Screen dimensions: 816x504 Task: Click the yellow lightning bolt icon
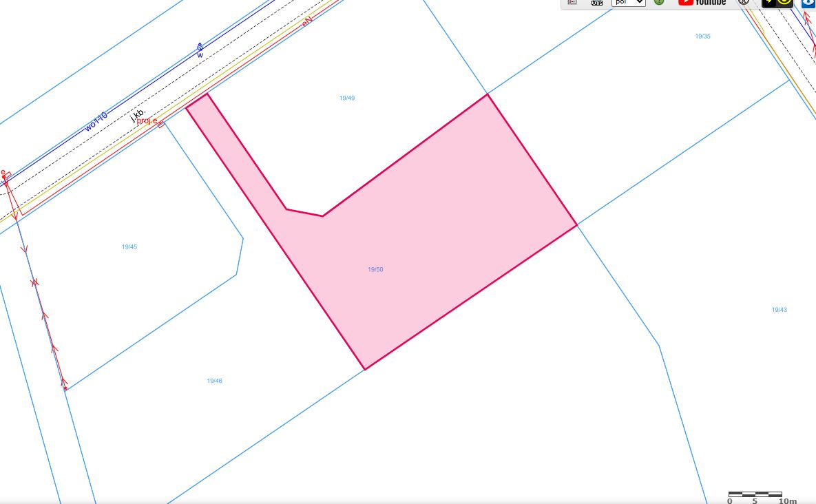769,3
